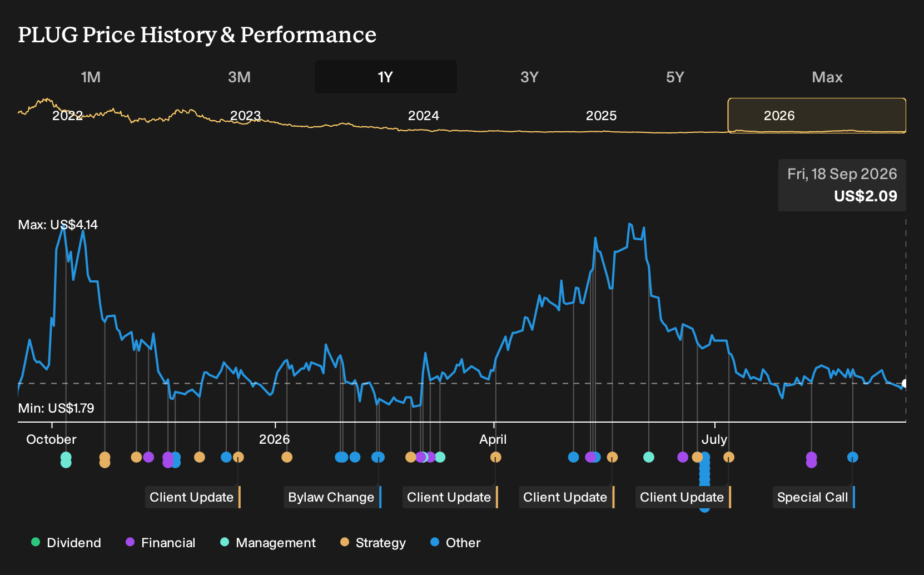Image resolution: width=924 pixels, height=575 pixels.
Task: Click the Min: US$1.79 label
Action: pos(56,408)
